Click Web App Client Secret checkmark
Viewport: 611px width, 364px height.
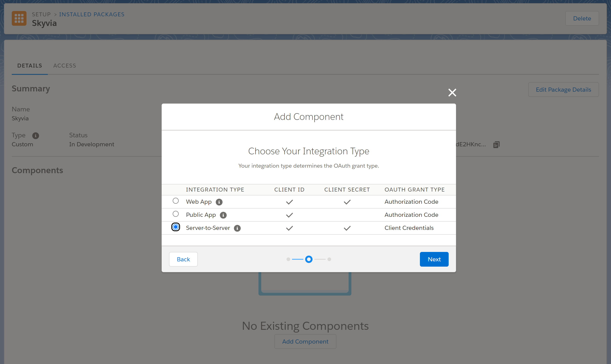point(347,202)
